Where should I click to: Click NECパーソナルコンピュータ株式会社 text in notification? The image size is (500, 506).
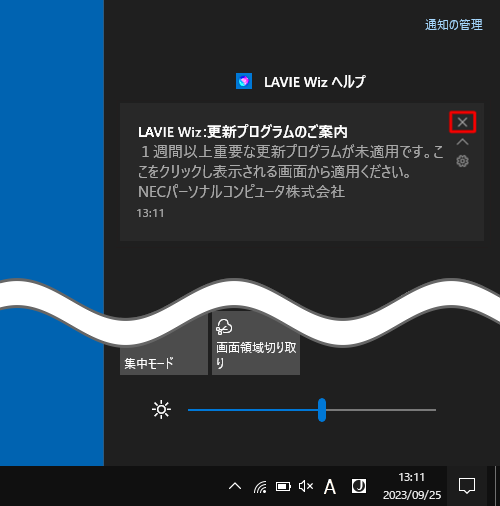(241, 192)
